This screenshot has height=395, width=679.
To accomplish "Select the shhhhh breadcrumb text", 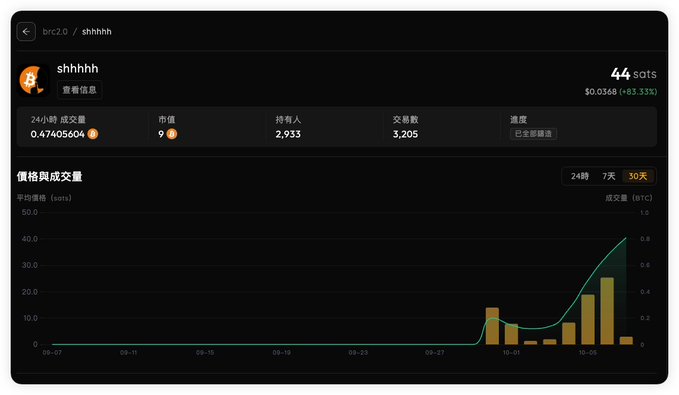I will pos(97,32).
